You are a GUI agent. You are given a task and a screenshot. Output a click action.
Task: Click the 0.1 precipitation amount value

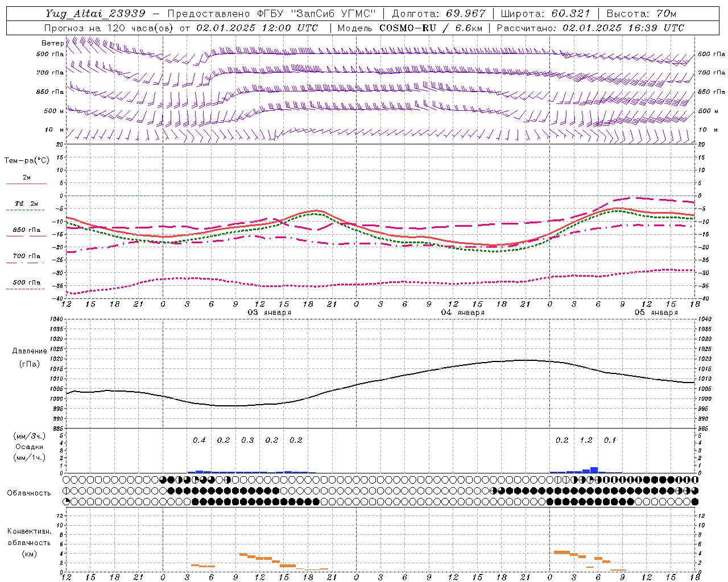(x=610, y=440)
